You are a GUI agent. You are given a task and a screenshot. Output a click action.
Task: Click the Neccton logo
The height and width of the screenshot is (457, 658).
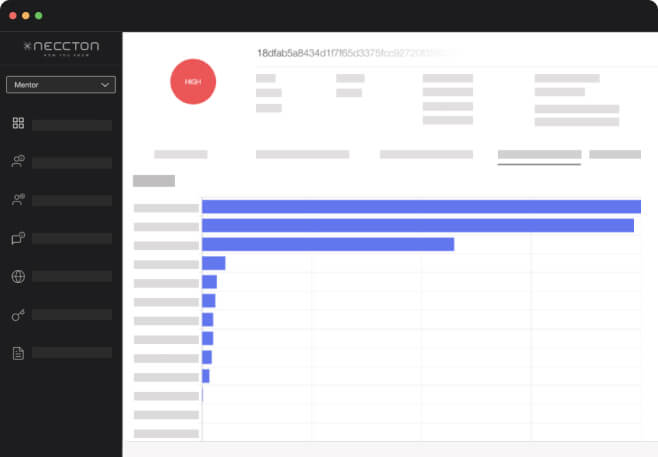tap(61, 48)
